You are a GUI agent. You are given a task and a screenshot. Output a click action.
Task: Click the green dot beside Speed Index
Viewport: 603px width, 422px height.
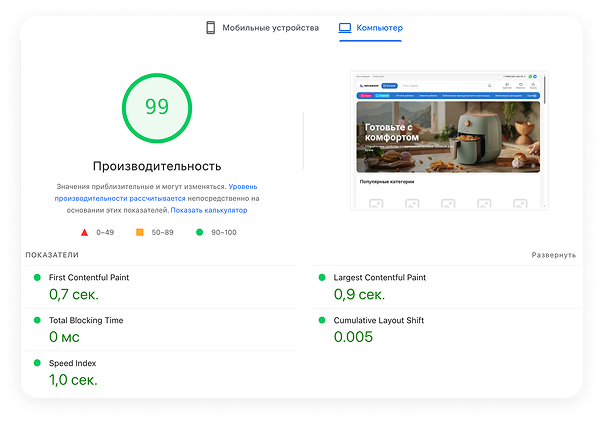tap(37, 363)
